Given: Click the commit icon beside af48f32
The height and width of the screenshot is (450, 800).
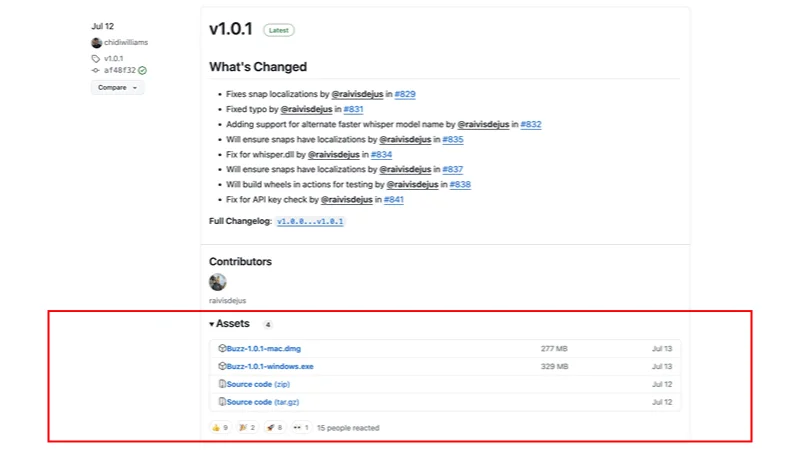Looking at the screenshot, I should click(96, 71).
